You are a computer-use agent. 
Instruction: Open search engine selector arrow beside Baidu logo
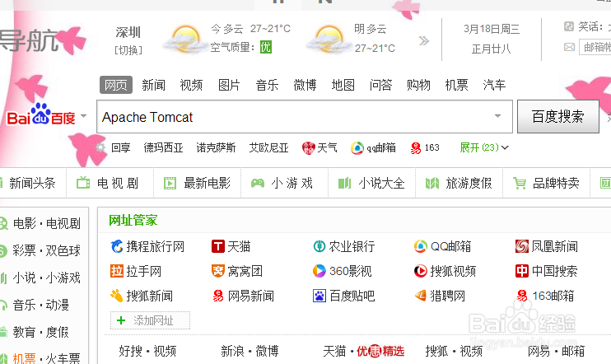tap(83, 116)
